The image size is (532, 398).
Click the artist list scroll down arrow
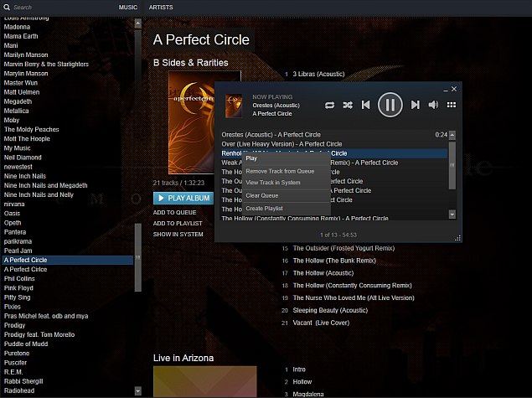pos(137,390)
